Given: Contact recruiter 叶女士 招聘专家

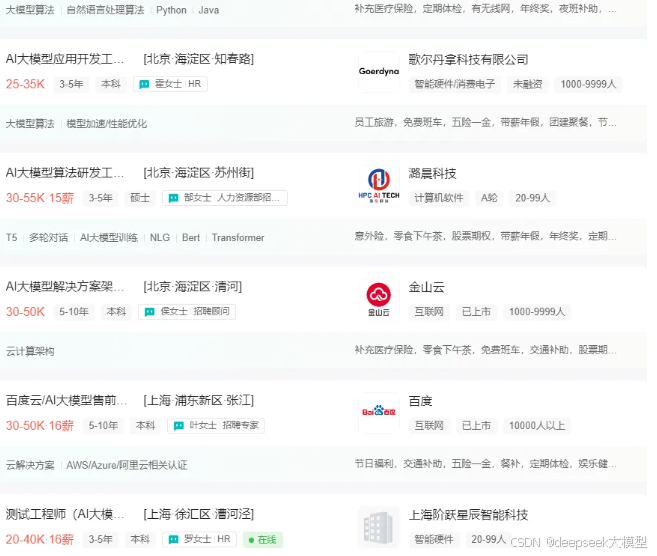Looking at the screenshot, I should coord(216,426).
